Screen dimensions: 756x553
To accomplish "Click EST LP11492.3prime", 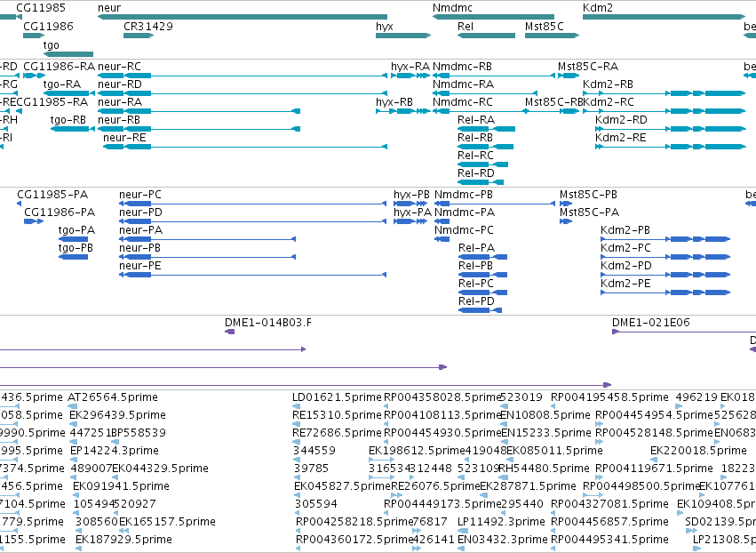I will [501, 522].
